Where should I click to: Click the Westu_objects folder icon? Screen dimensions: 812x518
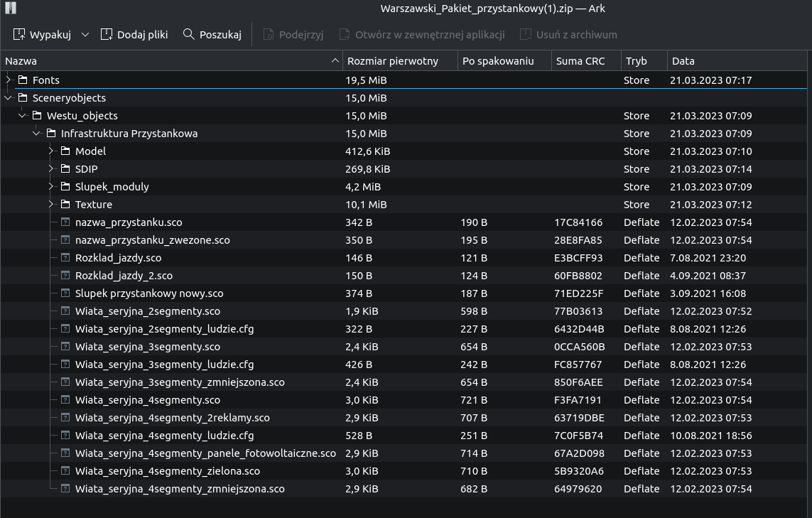click(37, 116)
